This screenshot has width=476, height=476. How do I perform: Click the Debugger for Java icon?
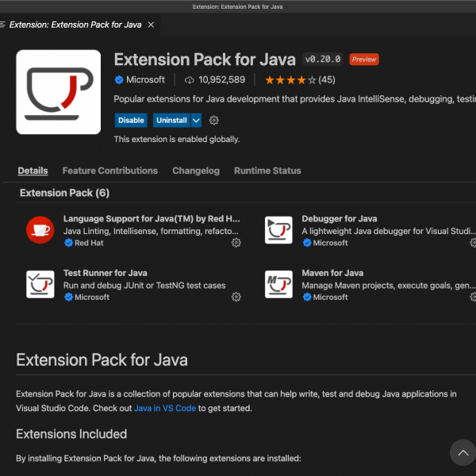(278, 229)
